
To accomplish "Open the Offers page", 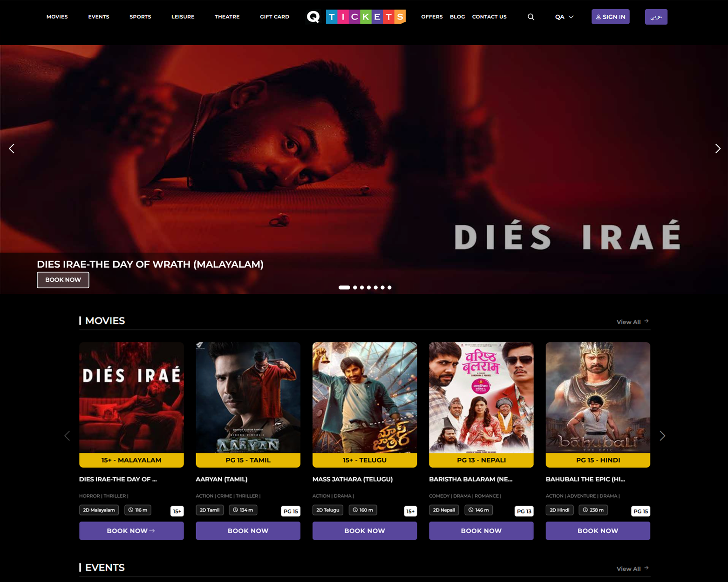I will click(x=432, y=17).
